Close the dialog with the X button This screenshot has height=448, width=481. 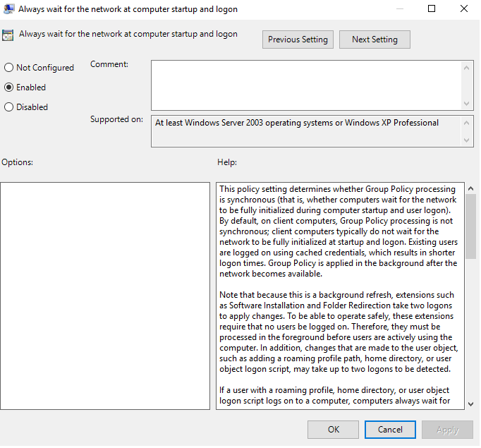[463, 9]
